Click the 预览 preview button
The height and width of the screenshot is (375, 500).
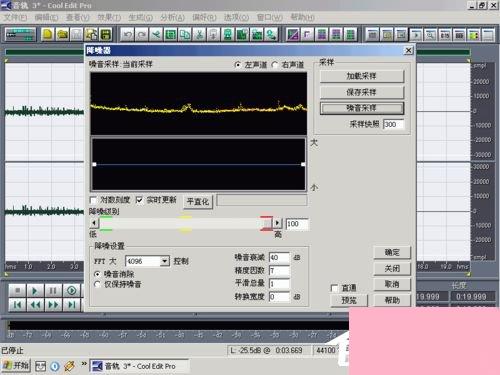coord(349,300)
